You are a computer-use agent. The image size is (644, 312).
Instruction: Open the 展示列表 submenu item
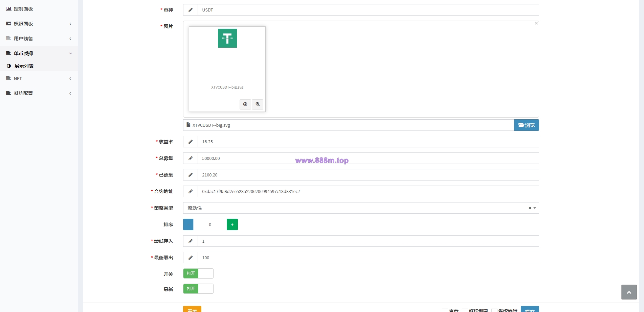pyautogui.click(x=39, y=66)
